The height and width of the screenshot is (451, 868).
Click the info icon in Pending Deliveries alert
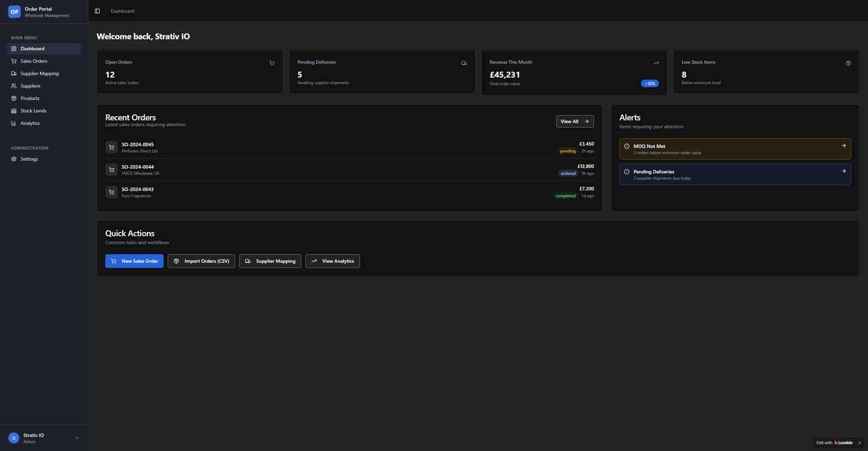coord(627,172)
